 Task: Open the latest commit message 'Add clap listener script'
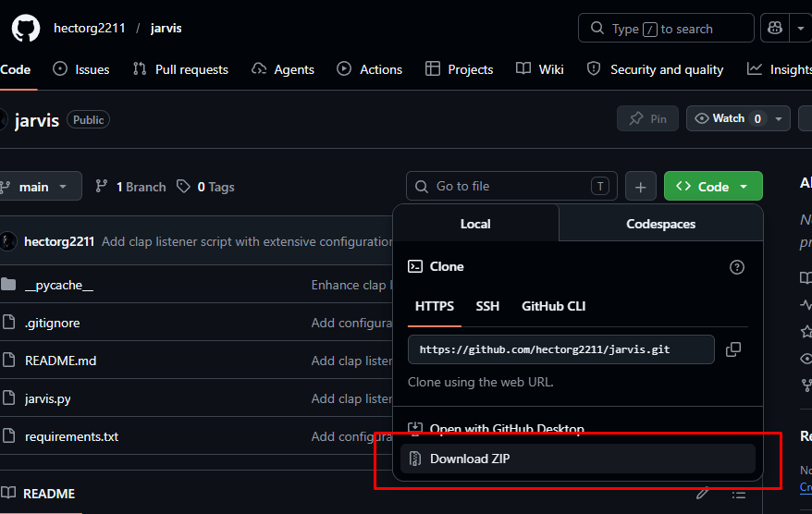247,241
